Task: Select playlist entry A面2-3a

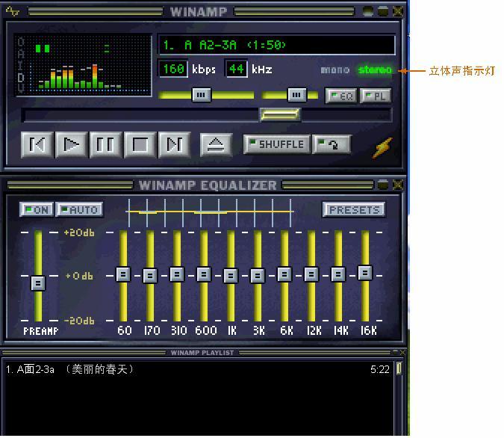Action: pos(197,369)
